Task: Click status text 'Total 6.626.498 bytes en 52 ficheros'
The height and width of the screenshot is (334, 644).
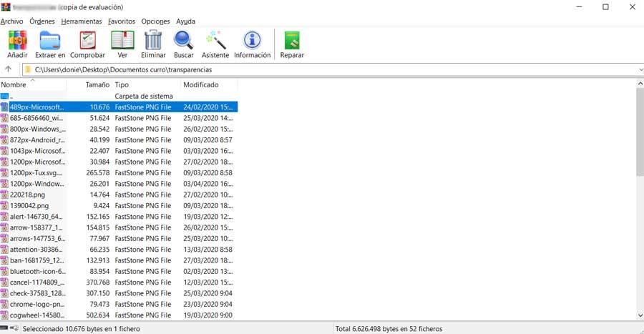Action: coord(389,329)
